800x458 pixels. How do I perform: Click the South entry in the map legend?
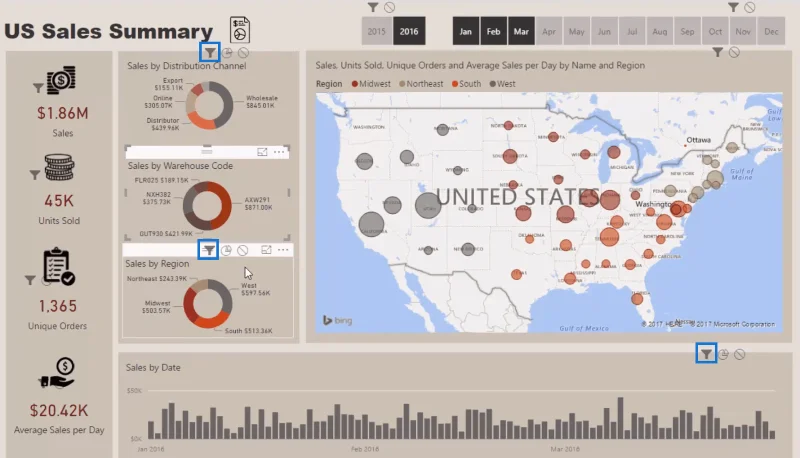pyautogui.click(x=466, y=84)
